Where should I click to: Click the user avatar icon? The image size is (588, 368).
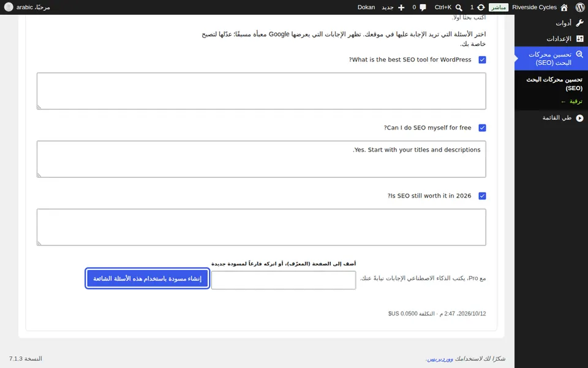point(9,7)
